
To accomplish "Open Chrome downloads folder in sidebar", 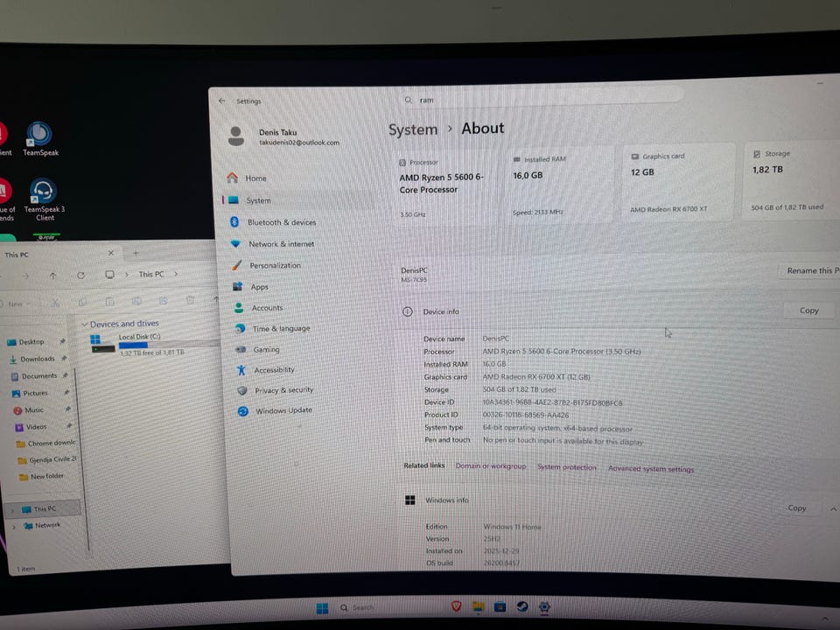I will [x=51, y=443].
